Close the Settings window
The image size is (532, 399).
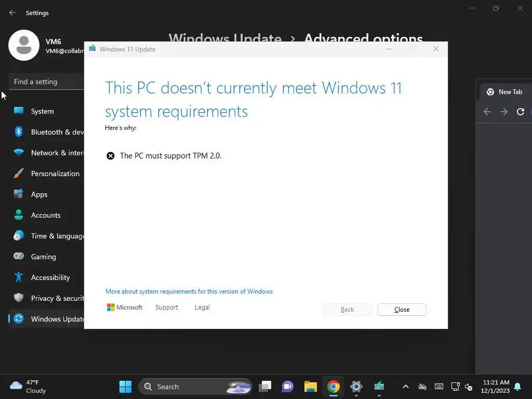click(x=520, y=8)
